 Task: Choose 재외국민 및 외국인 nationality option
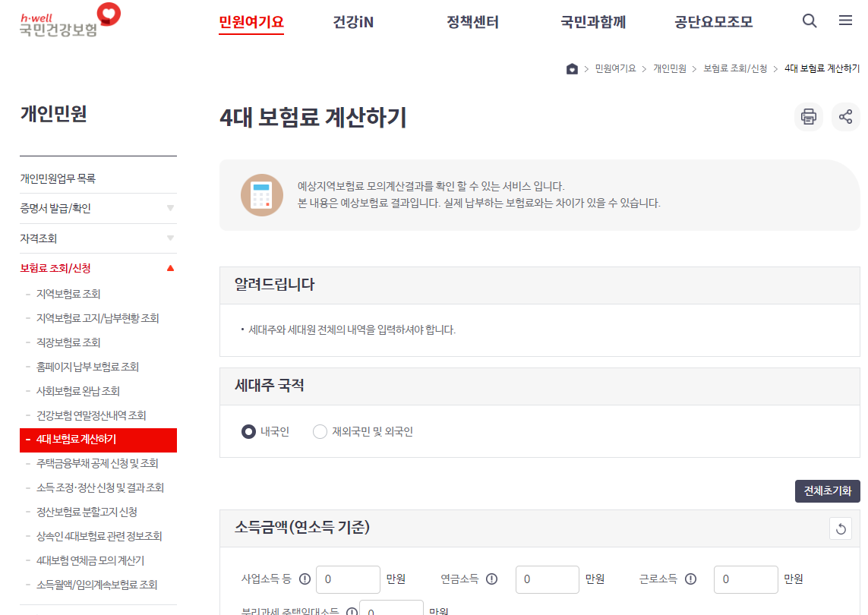[x=320, y=431]
